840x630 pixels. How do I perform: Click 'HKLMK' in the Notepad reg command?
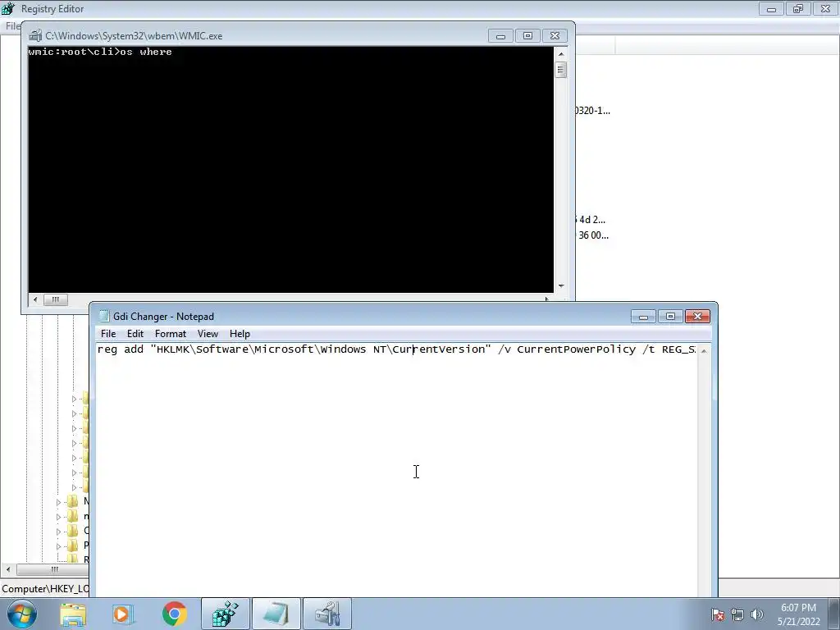(173, 349)
